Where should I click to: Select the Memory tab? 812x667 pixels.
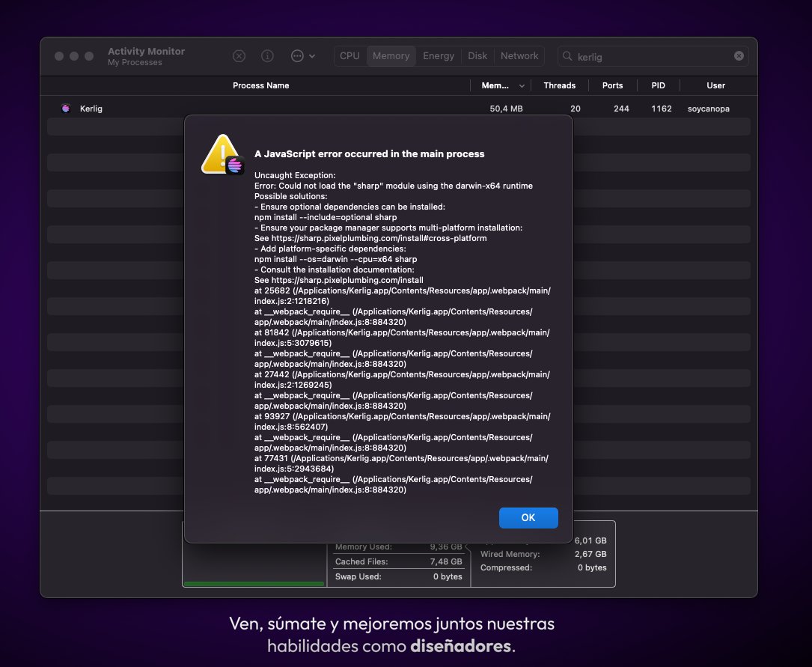(391, 56)
